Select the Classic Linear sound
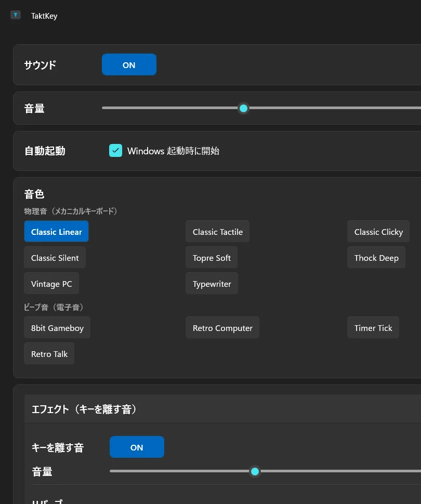 coord(56,231)
